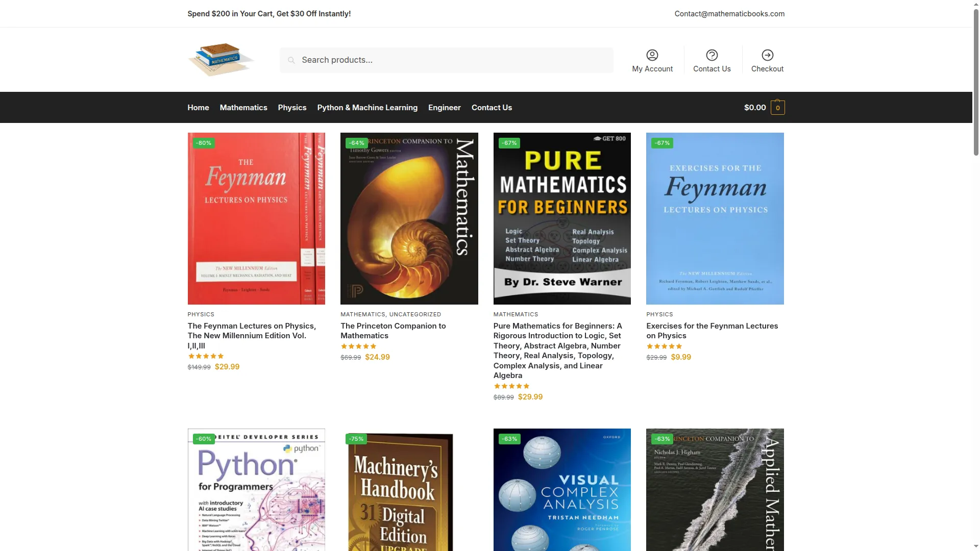Click the Visual Complex Analysis cover image

(562, 490)
